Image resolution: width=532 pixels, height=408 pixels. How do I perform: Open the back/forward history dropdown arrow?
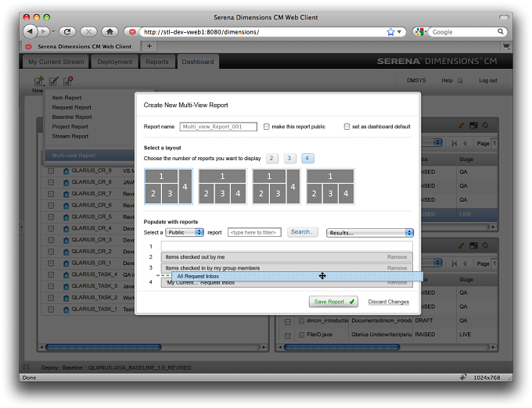53,31
